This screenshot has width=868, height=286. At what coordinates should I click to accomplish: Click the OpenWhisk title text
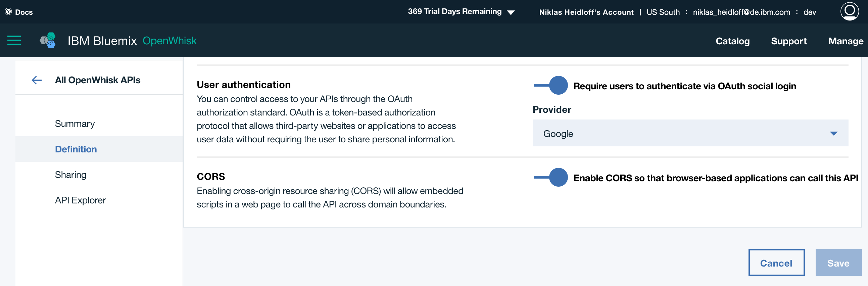point(170,40)
